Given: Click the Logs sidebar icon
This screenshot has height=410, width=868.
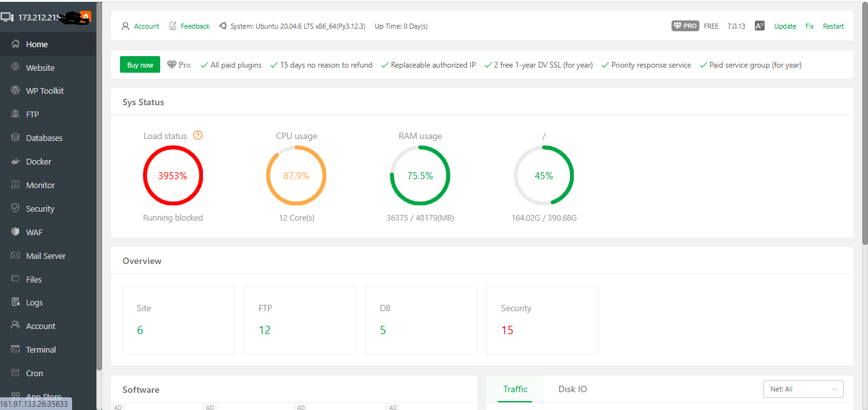Looking at the screenshot, I should [15, 302].
